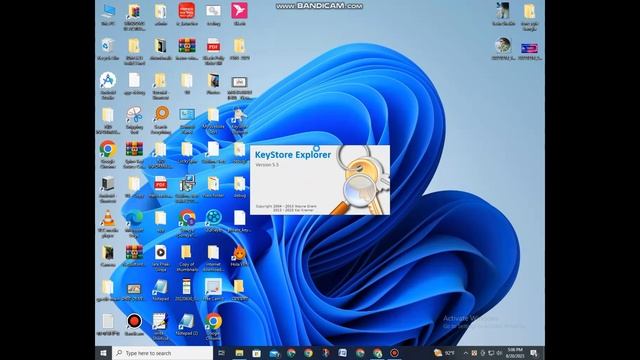Open the Snipping Tool desktop shortcut

click(x=134, y=119)
